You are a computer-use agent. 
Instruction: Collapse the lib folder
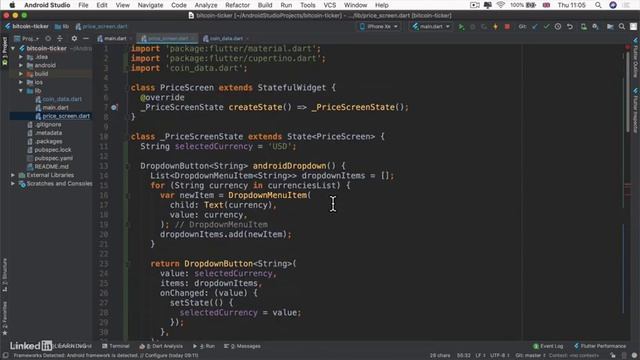[21, 91]
